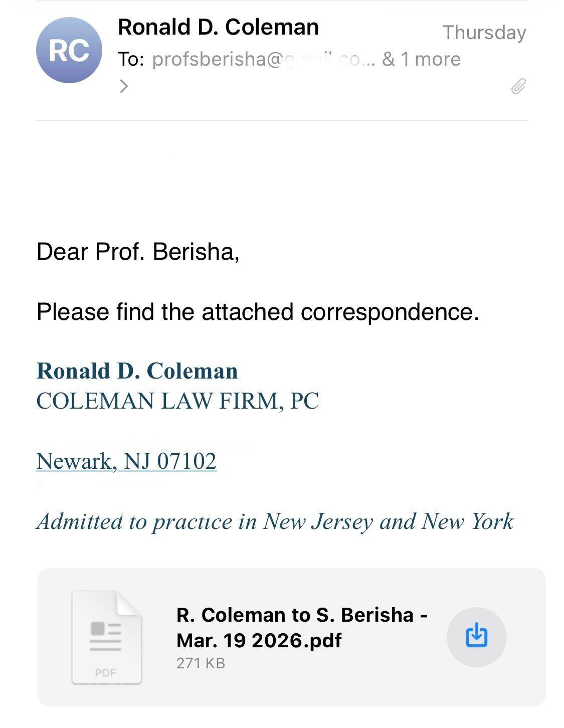Tap "Please find the attached correspondence." text
Image resolution: width=564 pixels, height=728 pixels.
click(258, 311)
